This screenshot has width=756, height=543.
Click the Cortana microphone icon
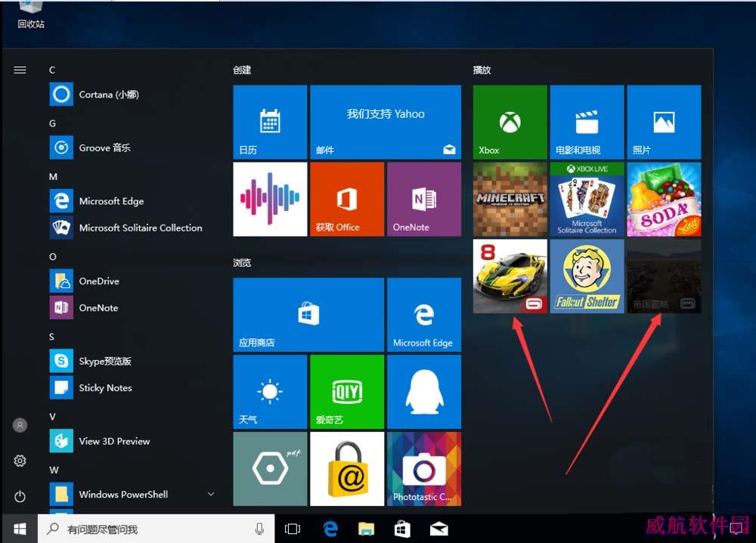[259, 529]
